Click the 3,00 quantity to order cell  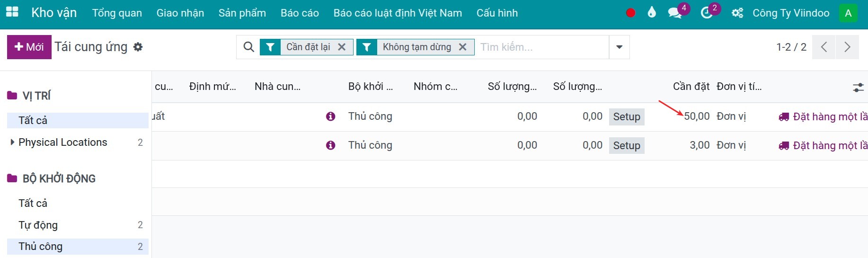(700, 145)
